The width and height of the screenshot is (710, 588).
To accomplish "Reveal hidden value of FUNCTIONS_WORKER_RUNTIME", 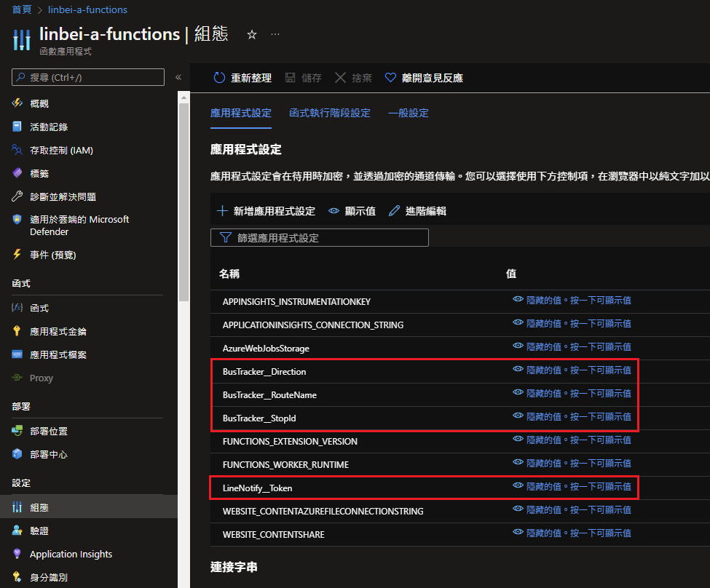I will [572, 463].
